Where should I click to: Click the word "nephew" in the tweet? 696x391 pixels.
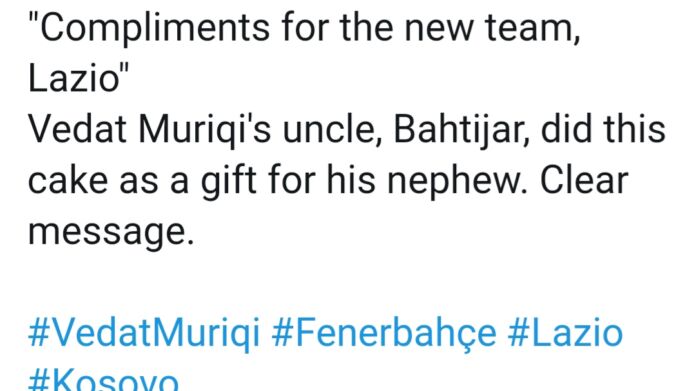point(453,182)
